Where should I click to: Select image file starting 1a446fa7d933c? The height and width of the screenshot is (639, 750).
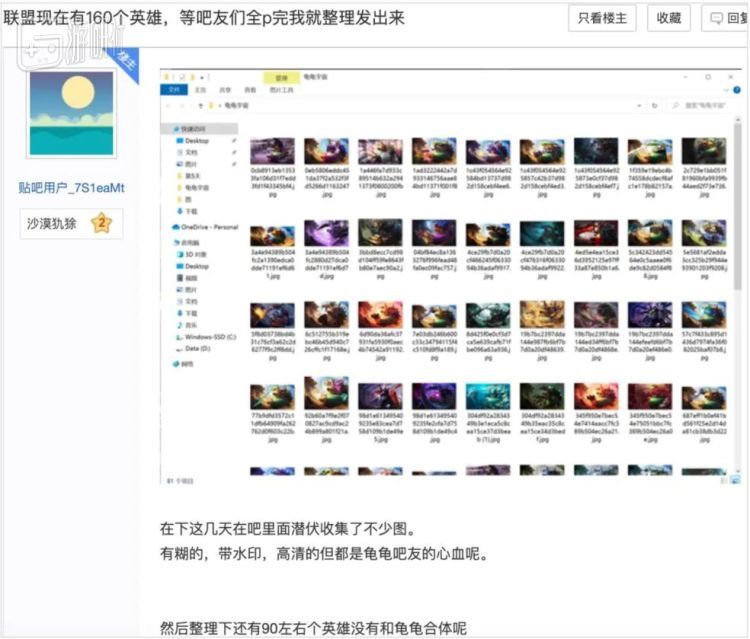(x=380, y=167)
